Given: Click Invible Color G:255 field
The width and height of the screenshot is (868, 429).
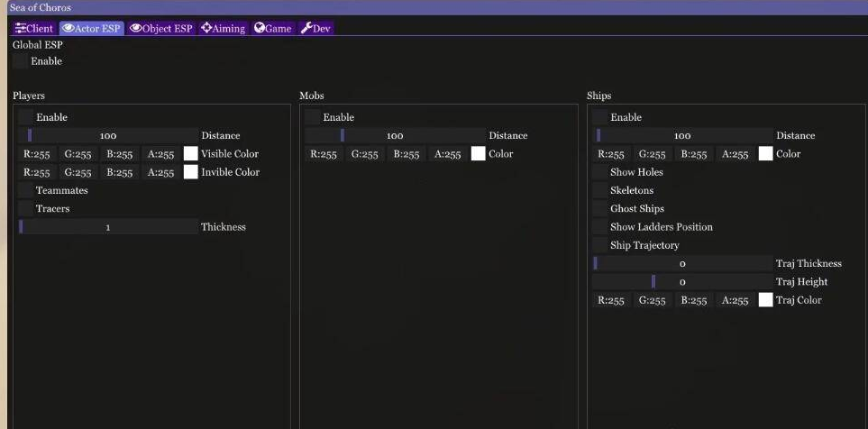Looking at the screenshot, I should pos(78,172).
